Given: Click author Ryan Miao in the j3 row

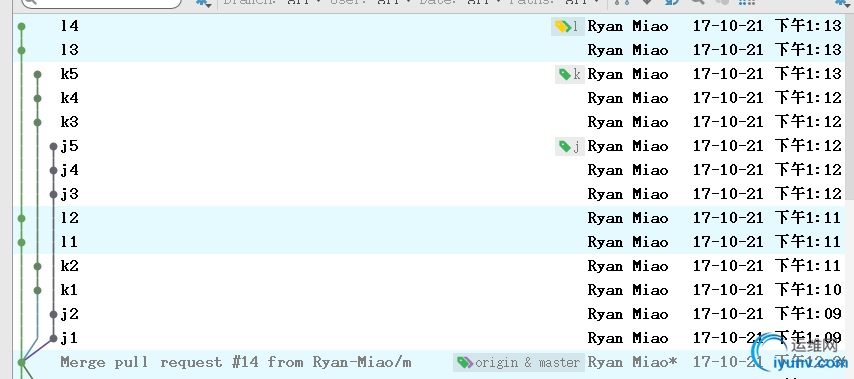Looking at the screenshot, I should [627, 194].
